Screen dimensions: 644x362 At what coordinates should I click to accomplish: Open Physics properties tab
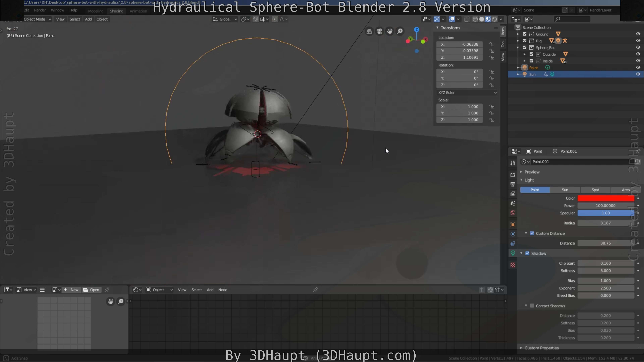click(513, 234)
